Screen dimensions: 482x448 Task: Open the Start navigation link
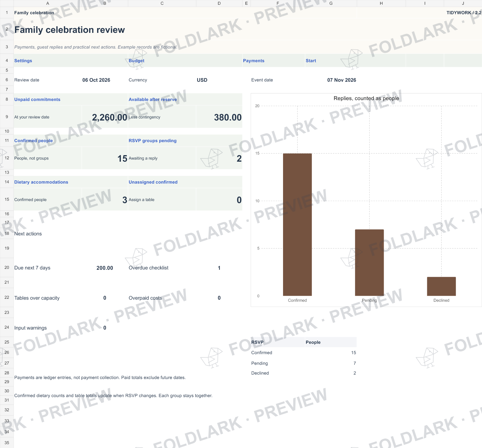pyautogui.click(x=311, y=61)
